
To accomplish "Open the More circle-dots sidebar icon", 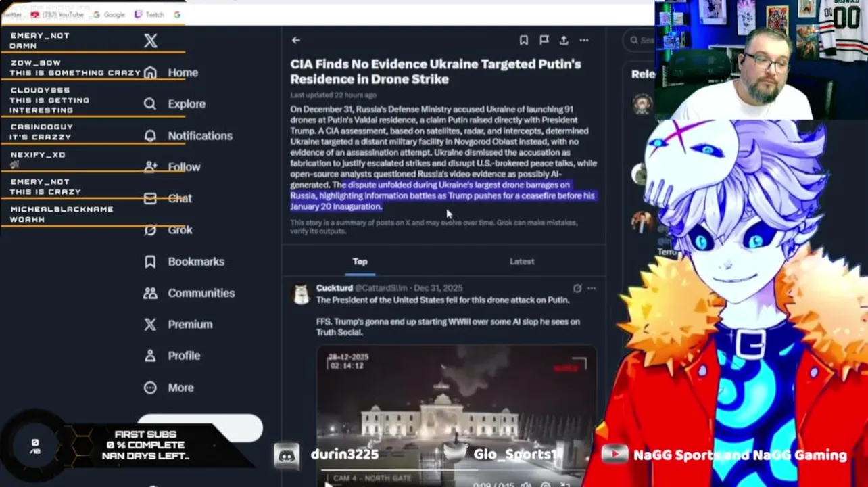I will pyautogui.click(x=150, y=388).
